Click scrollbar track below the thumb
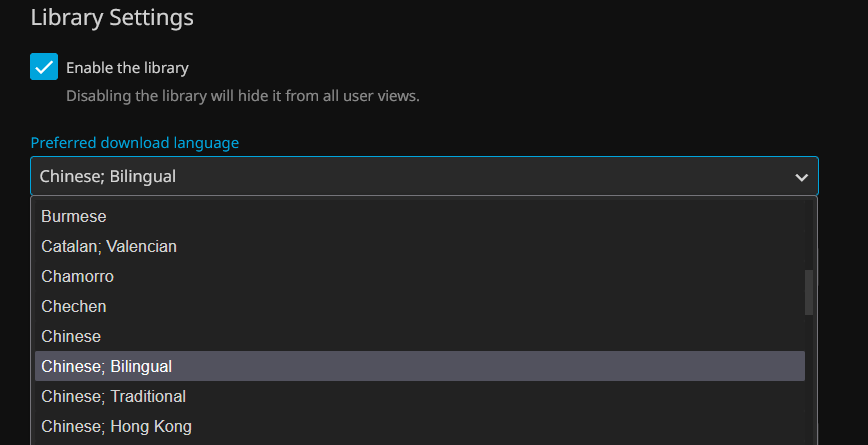868x445 pixels. [809, 380]
